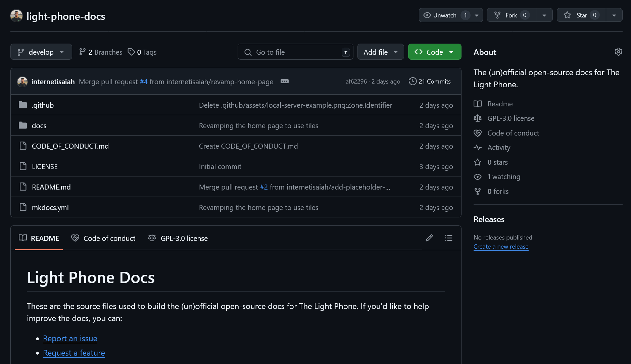The width and height of the screenshot is (631, 364).
Task: Click the scales icon beside GPL-3.0 license in About
Action: coord(478,118)
